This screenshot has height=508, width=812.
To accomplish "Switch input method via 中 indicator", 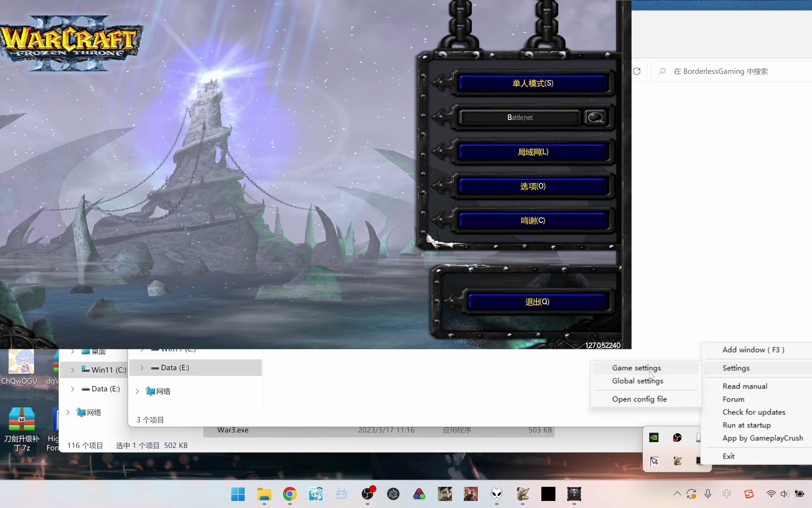I will coord(727,494).
